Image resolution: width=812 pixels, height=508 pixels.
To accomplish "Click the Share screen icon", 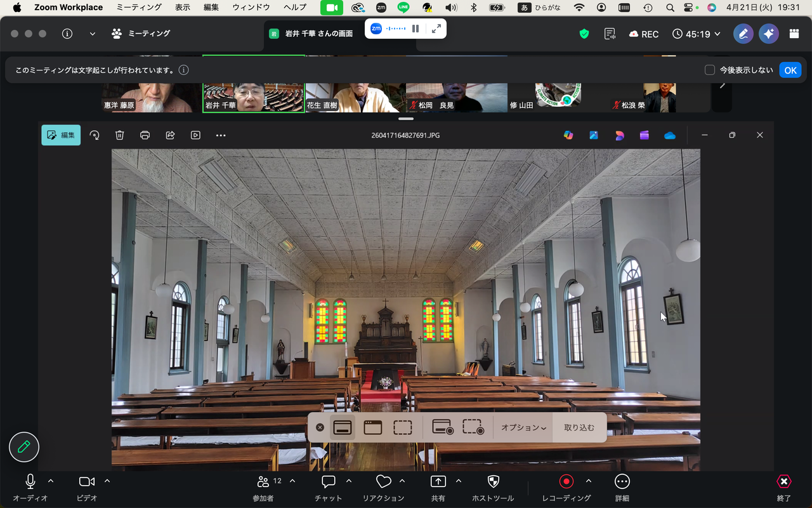I will tap(438, 481).
